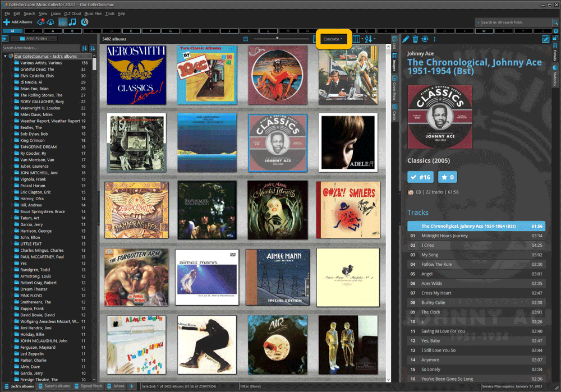Adjust the thumbnail size slider

(x=281, y=38)
